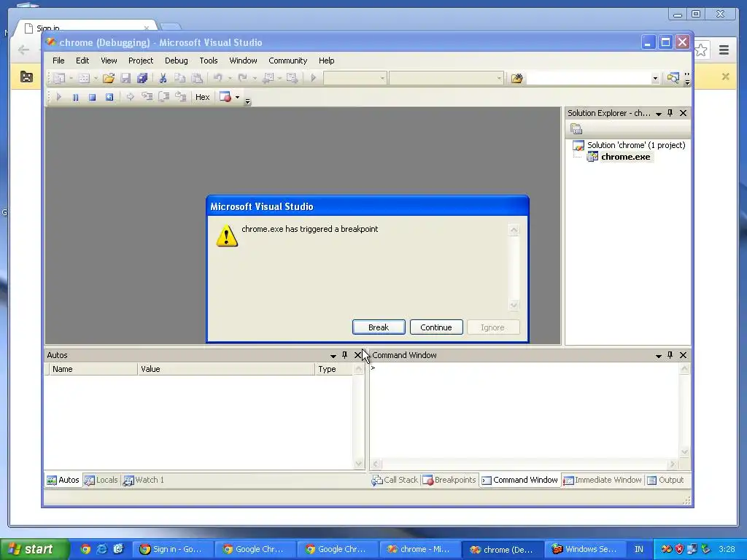Click the Paste toolbar icon
The image size is (747, 560).
197,78
